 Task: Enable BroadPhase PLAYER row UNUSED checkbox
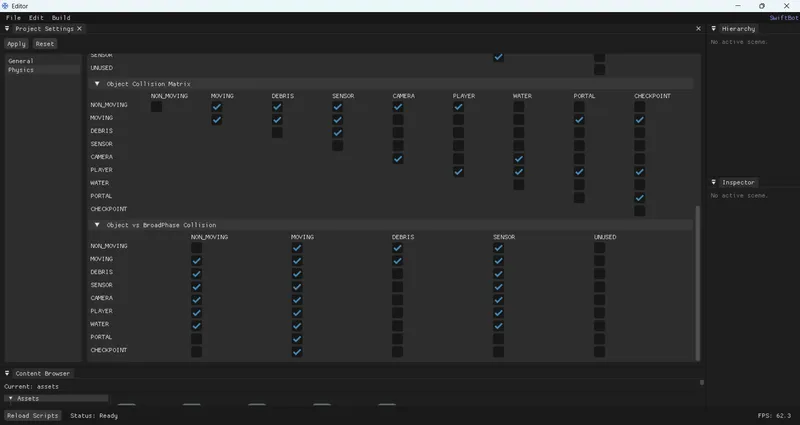point(600,313)
